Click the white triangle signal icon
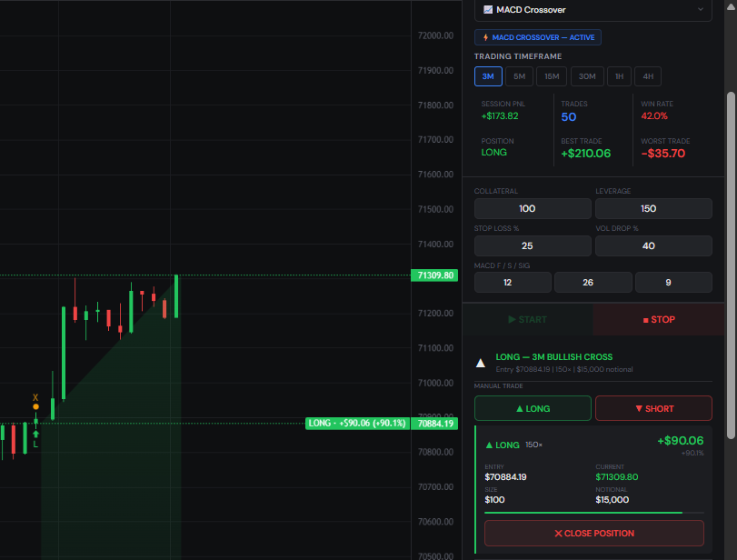 481,363
